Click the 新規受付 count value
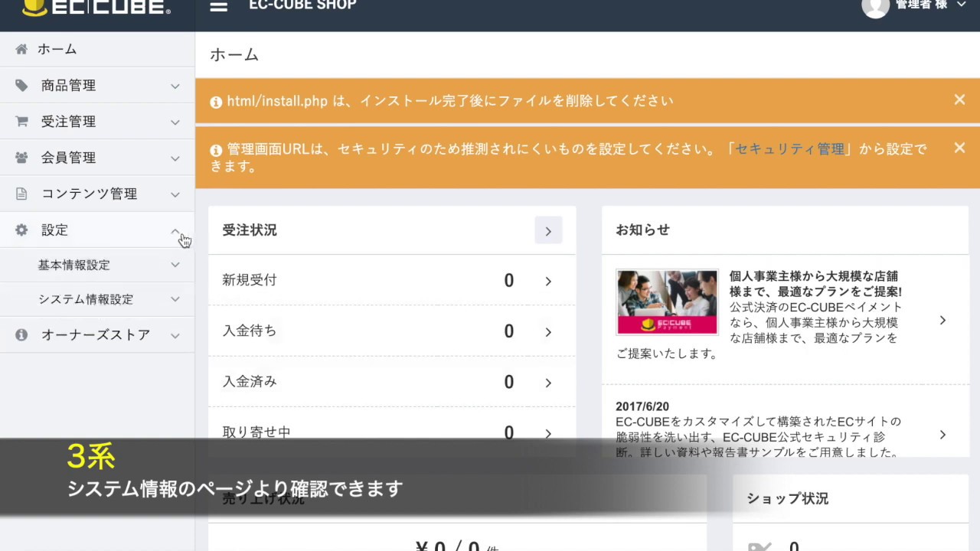980x551 pixels. point(508,281)
